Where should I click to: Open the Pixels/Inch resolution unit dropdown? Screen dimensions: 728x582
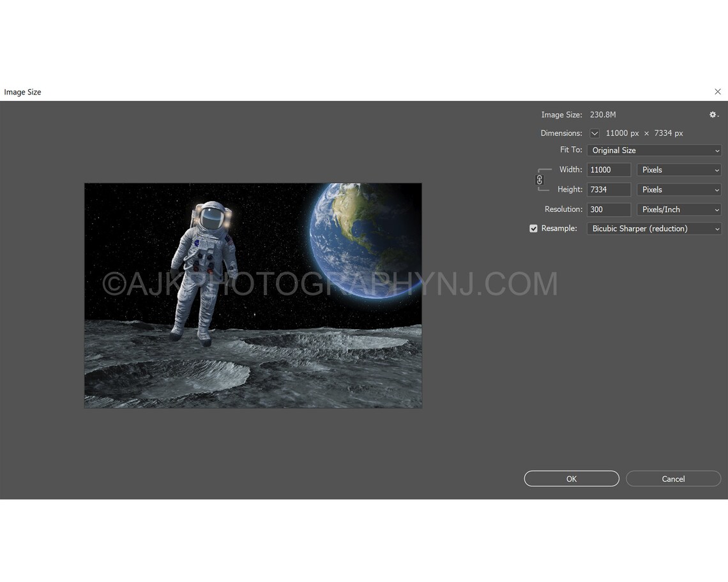(679, 209)
